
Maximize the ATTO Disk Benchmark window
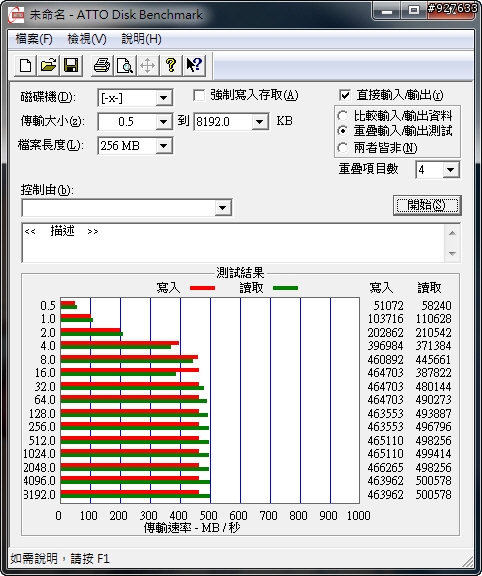pos(414,11)
